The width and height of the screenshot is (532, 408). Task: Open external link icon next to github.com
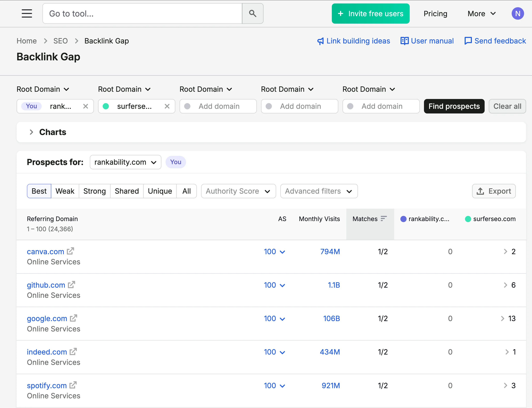pos(71,284)
